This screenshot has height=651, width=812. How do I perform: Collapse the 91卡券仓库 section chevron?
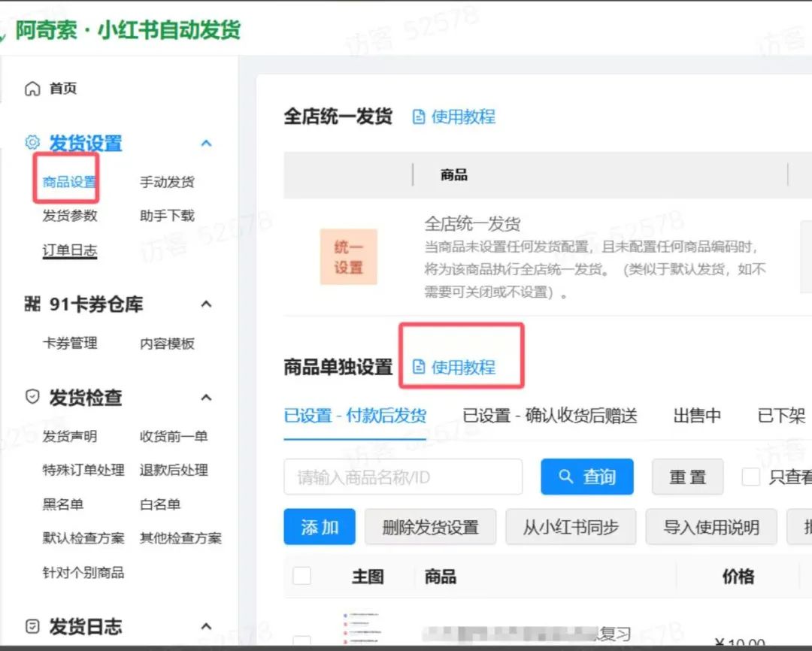pos(206,304)
